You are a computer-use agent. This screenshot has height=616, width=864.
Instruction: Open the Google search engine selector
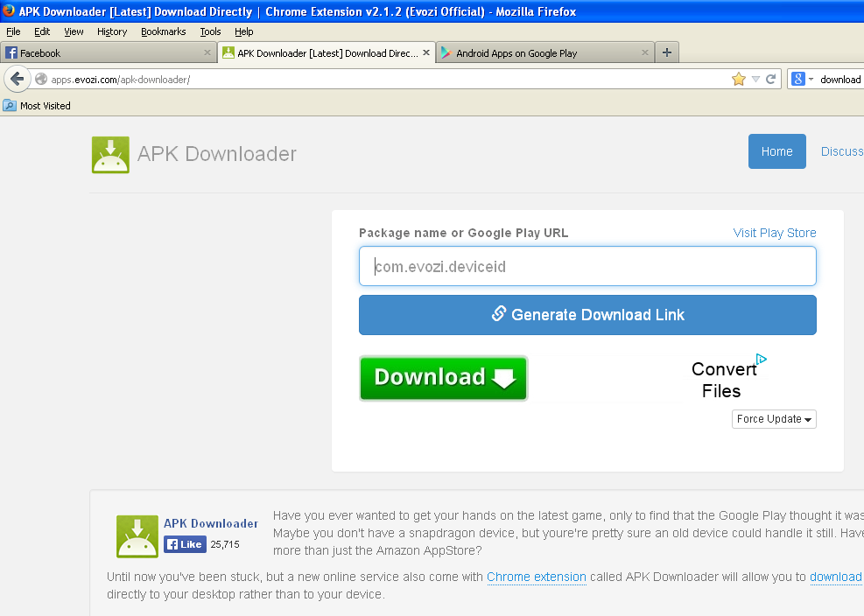coord(802,80)
